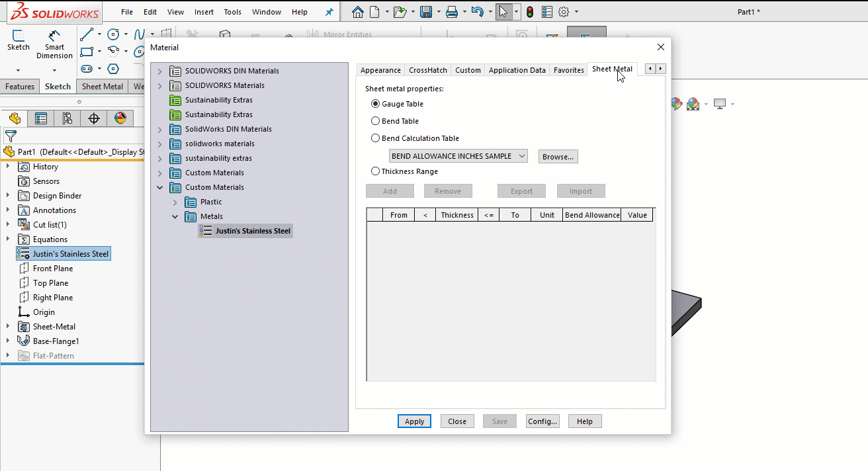
Task: Select the Corner Rectangle sketch tool
Action: click(86, 51)
